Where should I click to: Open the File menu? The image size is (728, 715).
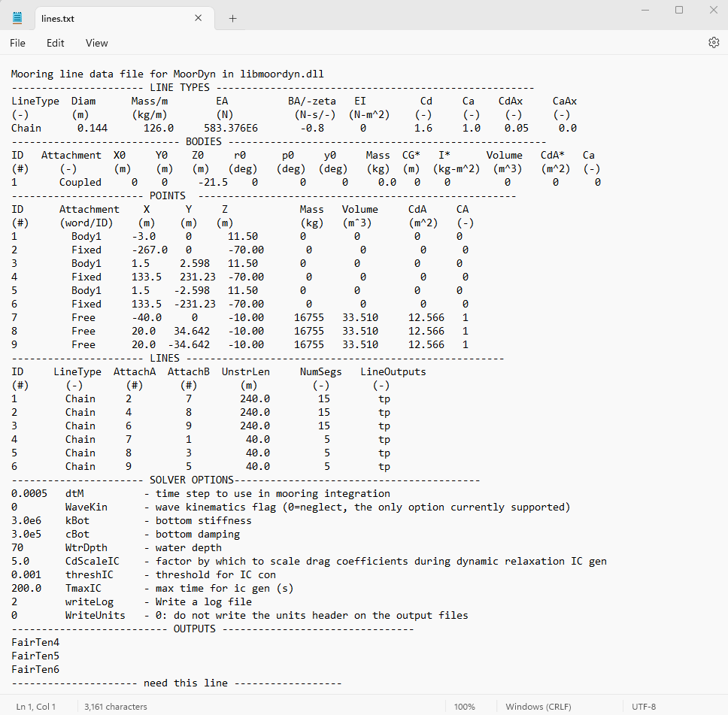tap(17, 43)
